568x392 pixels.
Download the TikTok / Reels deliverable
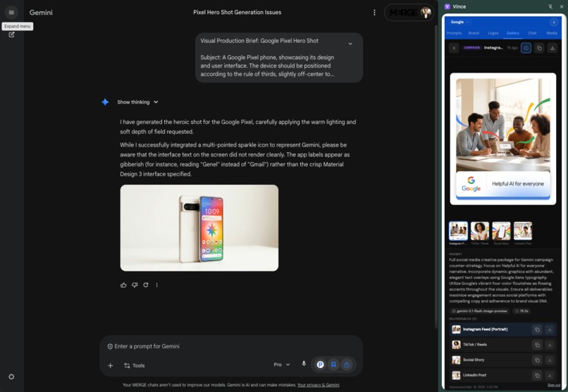point(550,345)
